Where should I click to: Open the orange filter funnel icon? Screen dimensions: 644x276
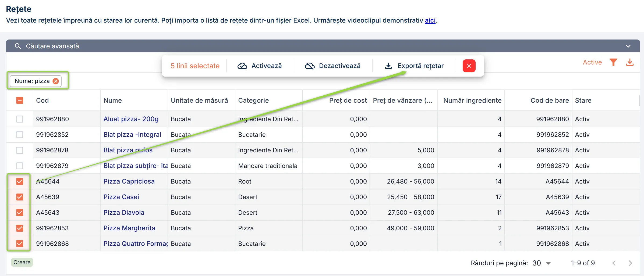613,62
